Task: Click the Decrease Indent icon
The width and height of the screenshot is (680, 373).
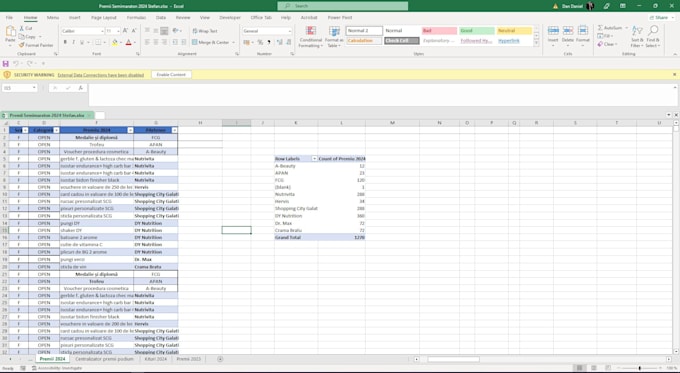Action: click(175, 42)
